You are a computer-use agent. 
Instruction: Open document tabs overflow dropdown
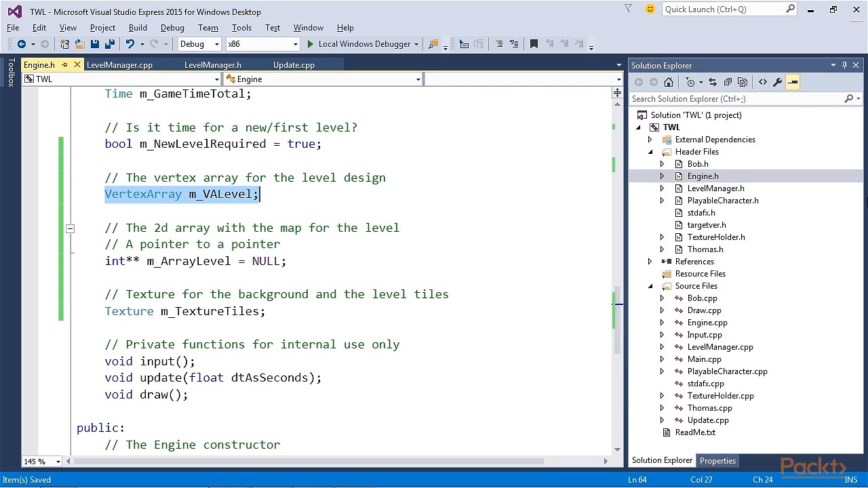[x=618, y=65]
